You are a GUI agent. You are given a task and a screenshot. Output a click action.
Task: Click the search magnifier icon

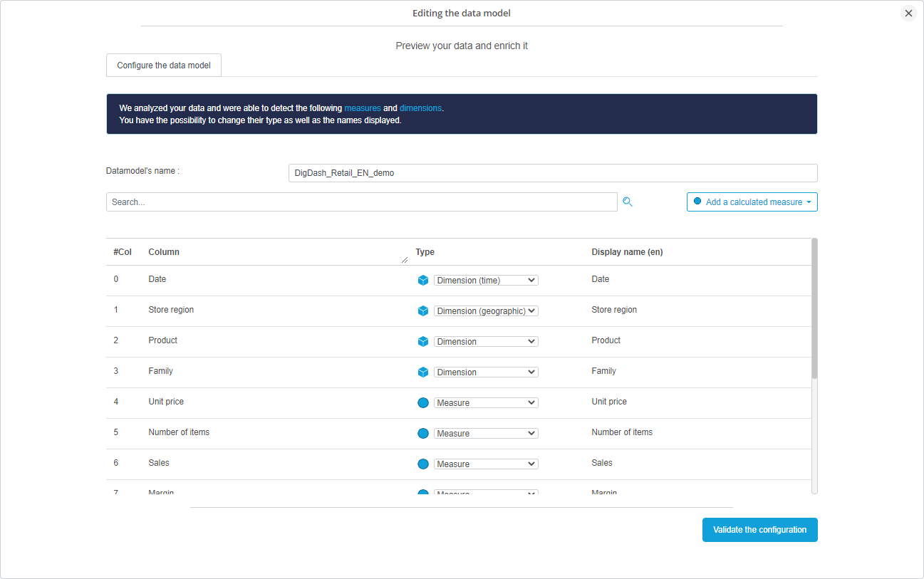(x=627, y=202)
